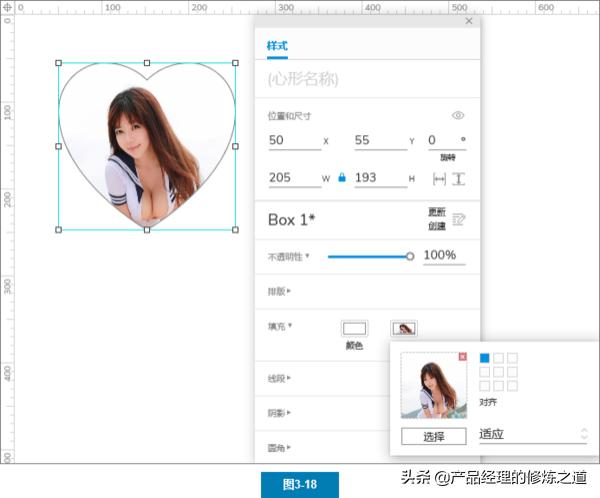Image resolution: width=600 pixels, height=498 pixels.
Task: Click the 位置和尺寸 section label
Action: (289, 116)
